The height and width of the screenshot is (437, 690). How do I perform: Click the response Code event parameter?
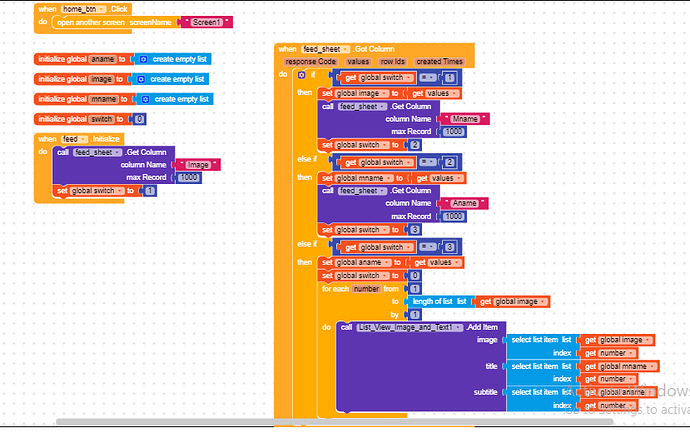[311, 61]
